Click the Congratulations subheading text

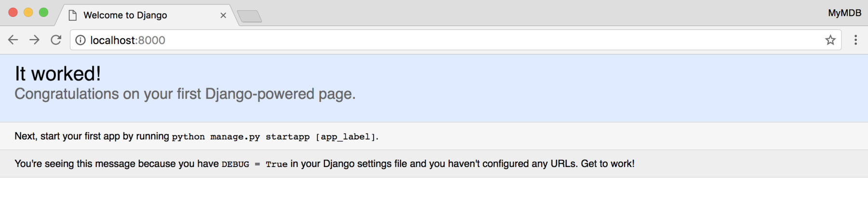[185, 94]
